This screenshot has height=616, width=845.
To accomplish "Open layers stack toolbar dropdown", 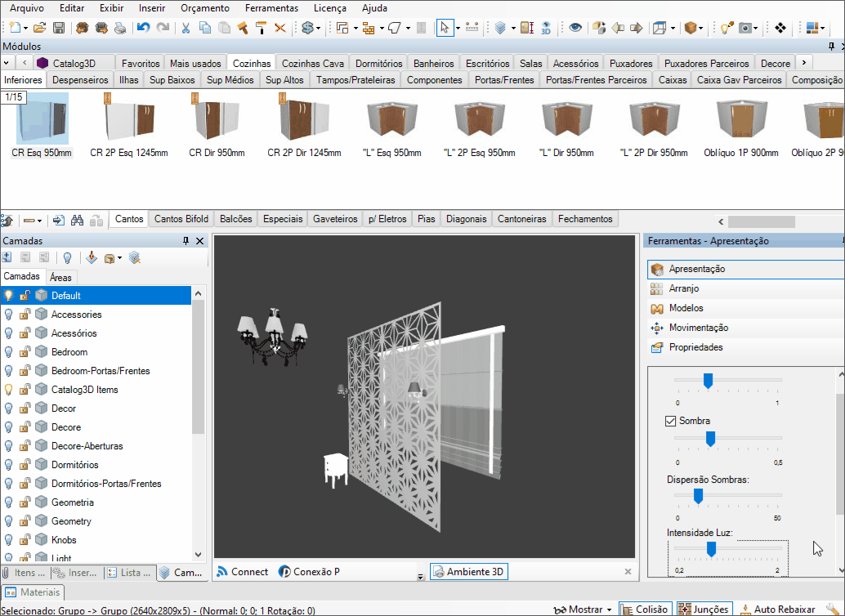I will tap(513, 28).
